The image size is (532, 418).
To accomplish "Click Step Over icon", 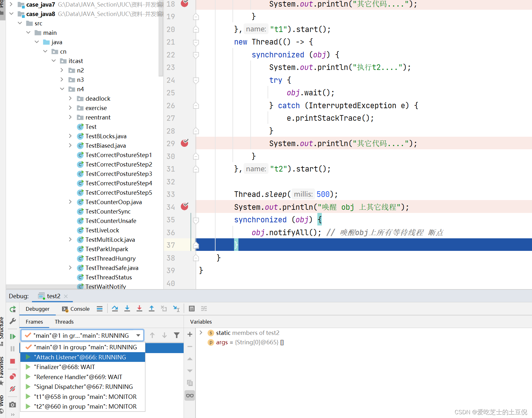I will pos(115,309).
